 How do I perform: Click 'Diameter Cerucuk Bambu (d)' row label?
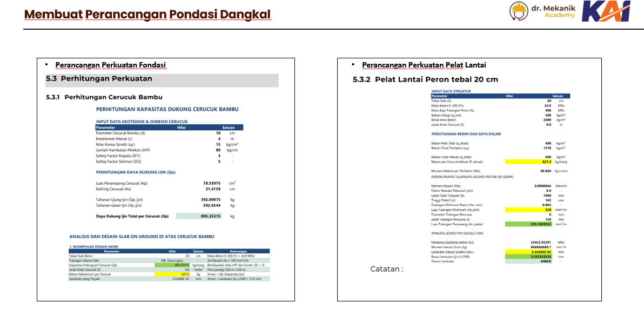[x=120, y=133]
